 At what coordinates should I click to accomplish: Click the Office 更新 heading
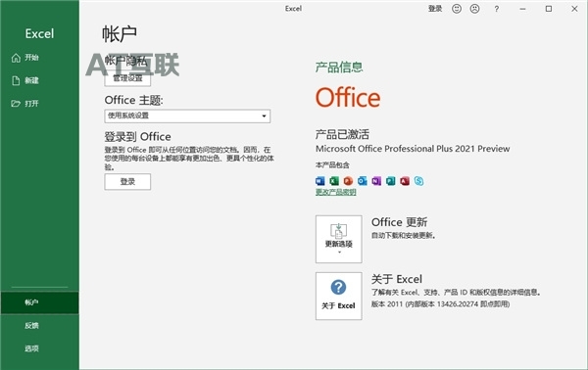pos(399,222)
